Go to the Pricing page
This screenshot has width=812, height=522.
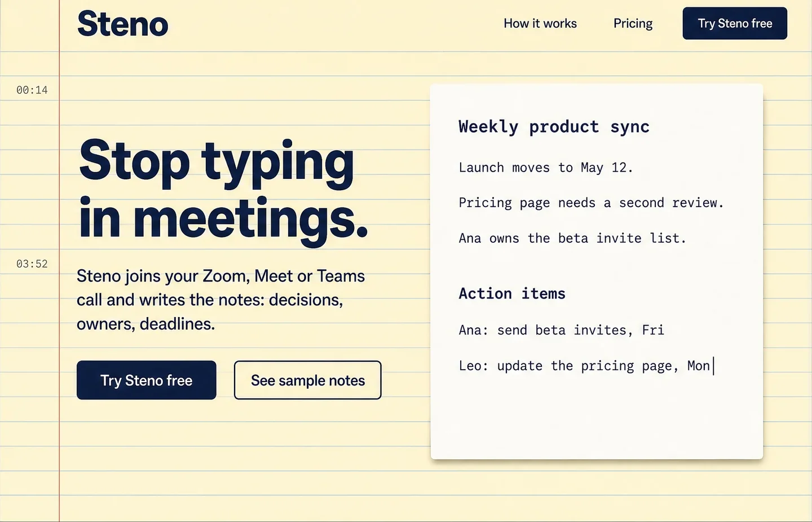tap(633, 24)
